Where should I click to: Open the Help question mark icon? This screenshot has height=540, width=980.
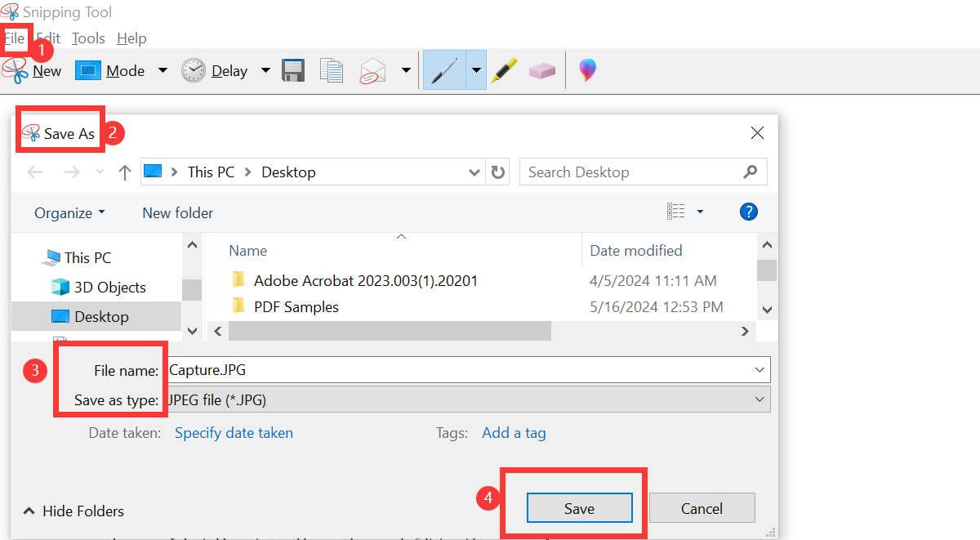tap(748, 212)
